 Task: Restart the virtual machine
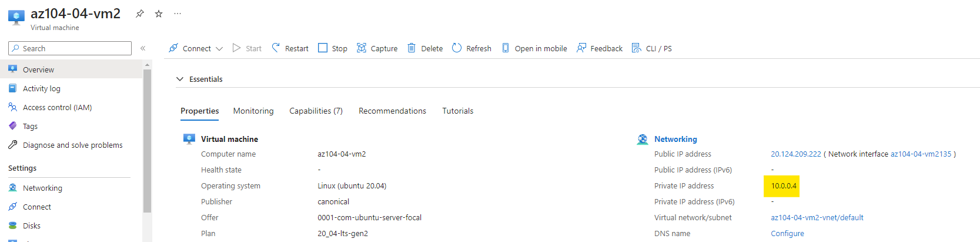[x=290, y=48]
